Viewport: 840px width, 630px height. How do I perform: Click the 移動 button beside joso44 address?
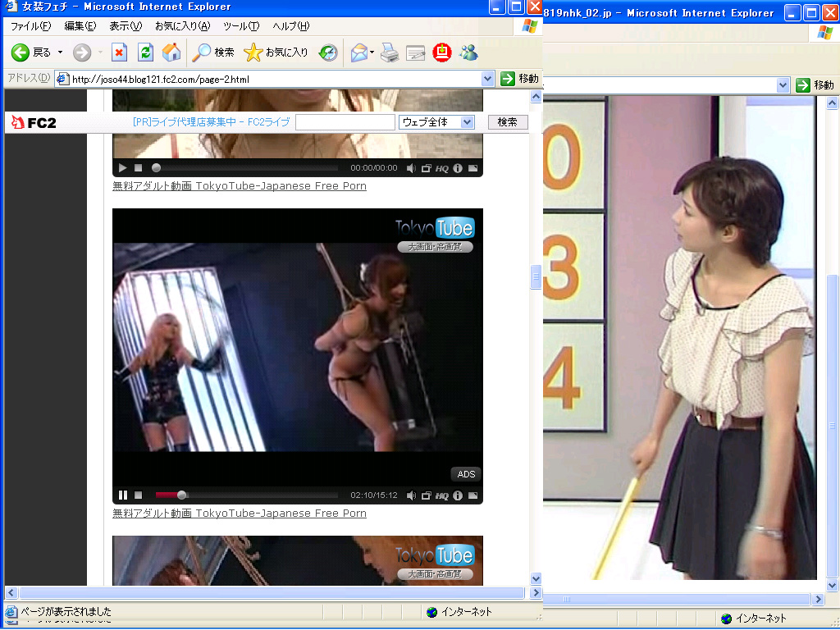520,79
